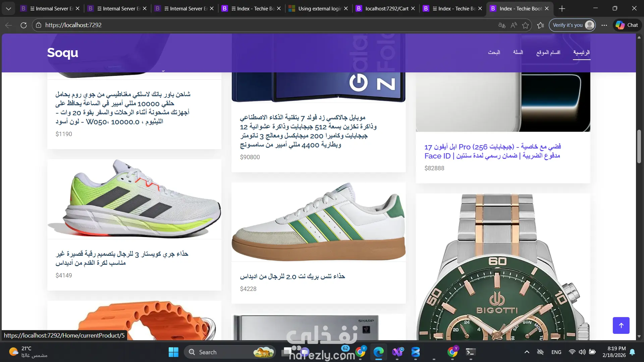Screen dimensions: 644x362
Task: View site information lock icon
Action: pos(39,25)
